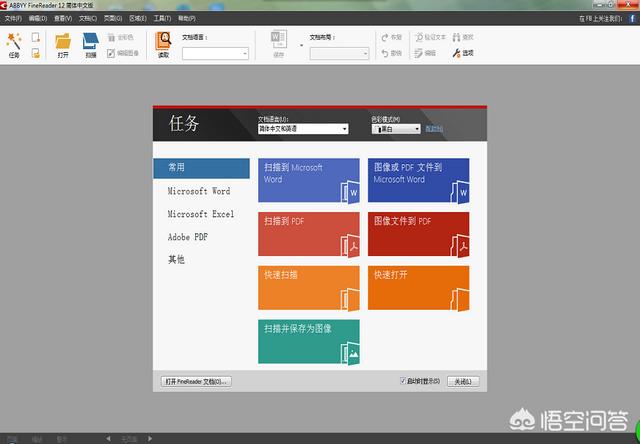640x444 pixels.
Task: Start the 图像文件到 PDF task tile
Action: coord(418,233)
